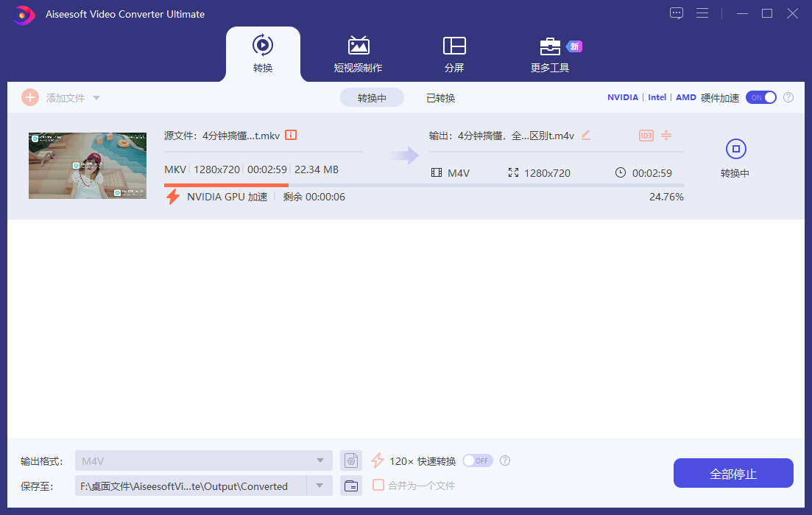The image size is (812, 515).
Task: Click the compress/split icon beside ID3
Action: coord(666,136)
